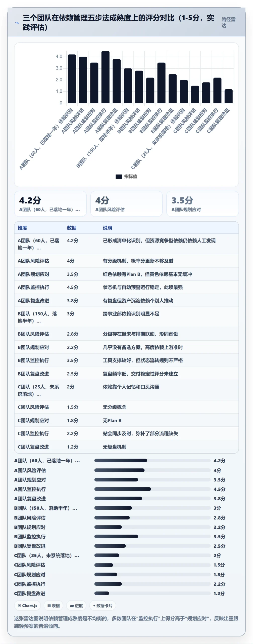Click 有分级机制，概率分更新不够及时 table cell

click(x=138, y=261)
